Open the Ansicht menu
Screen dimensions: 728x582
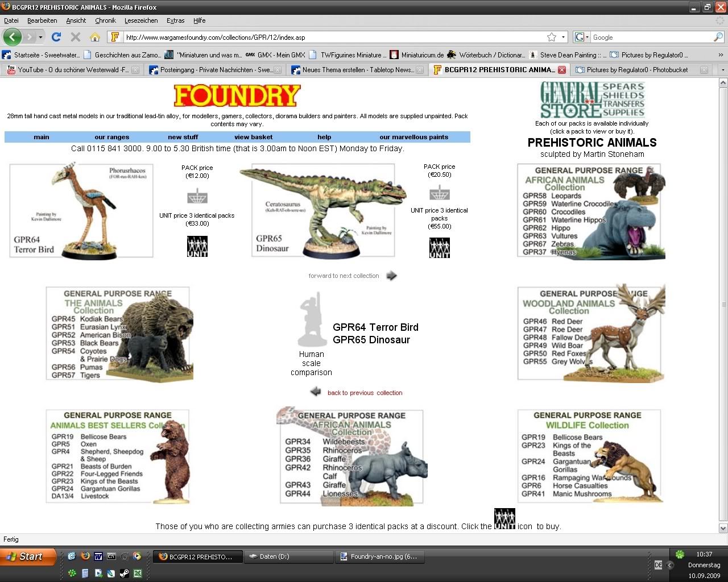coord(76,20)
